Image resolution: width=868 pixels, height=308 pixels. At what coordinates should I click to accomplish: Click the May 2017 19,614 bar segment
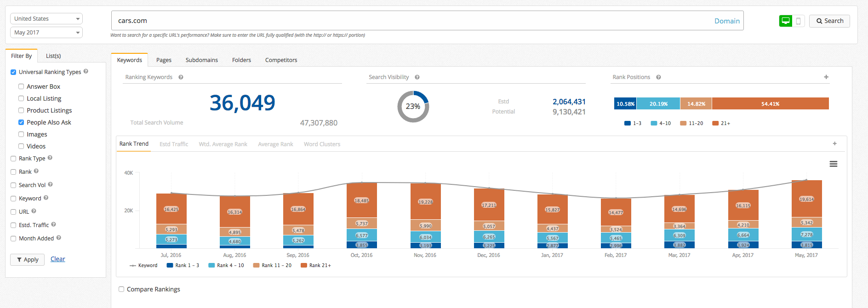806,199
